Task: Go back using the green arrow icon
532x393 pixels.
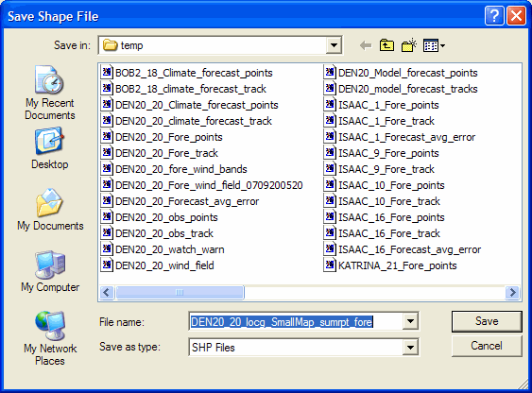Action: pos(366,45)
